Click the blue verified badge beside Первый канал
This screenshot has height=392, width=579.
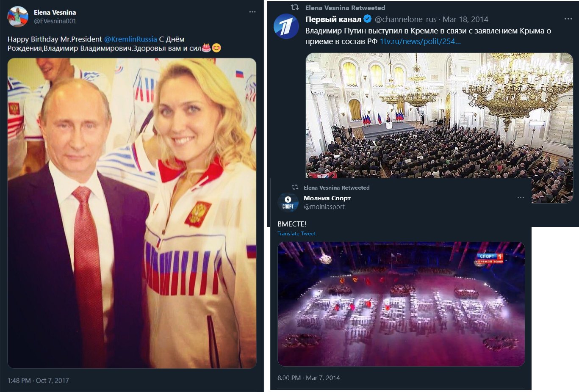[x=368, y=19]
